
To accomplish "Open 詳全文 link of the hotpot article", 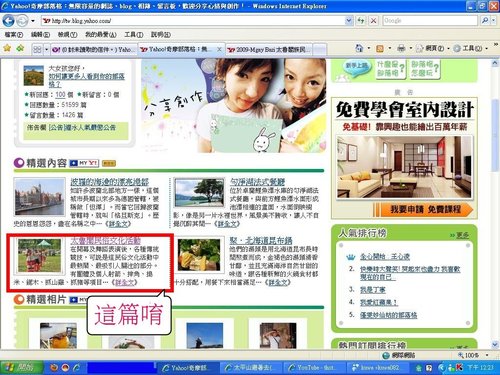I will click(x=278, y=282).
